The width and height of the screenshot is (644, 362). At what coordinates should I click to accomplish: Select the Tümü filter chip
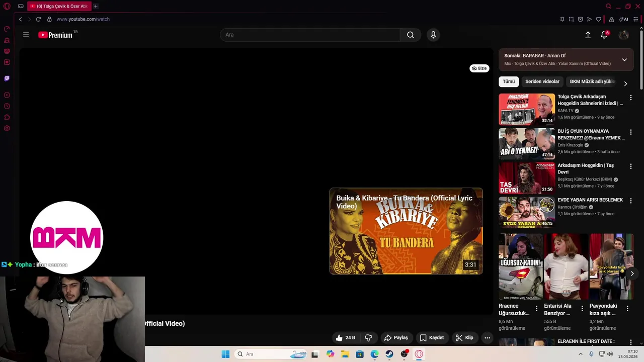(509, 81)
